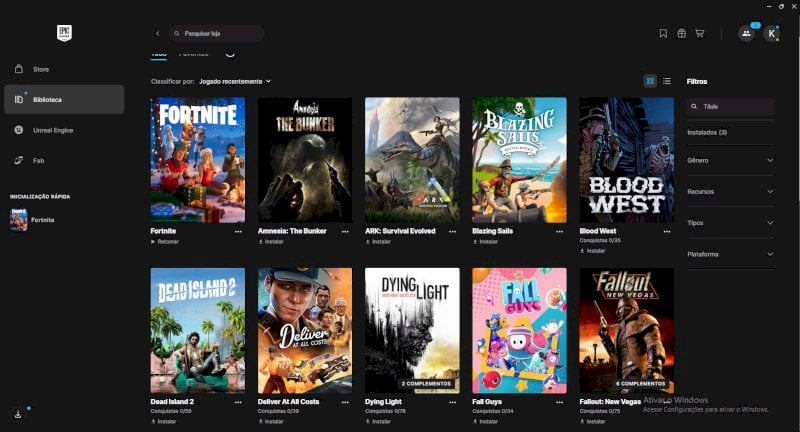The height and width of the screenshot is (432, 800).
Task: Install Amnesia: The Bunker
Action: [271, 242]
